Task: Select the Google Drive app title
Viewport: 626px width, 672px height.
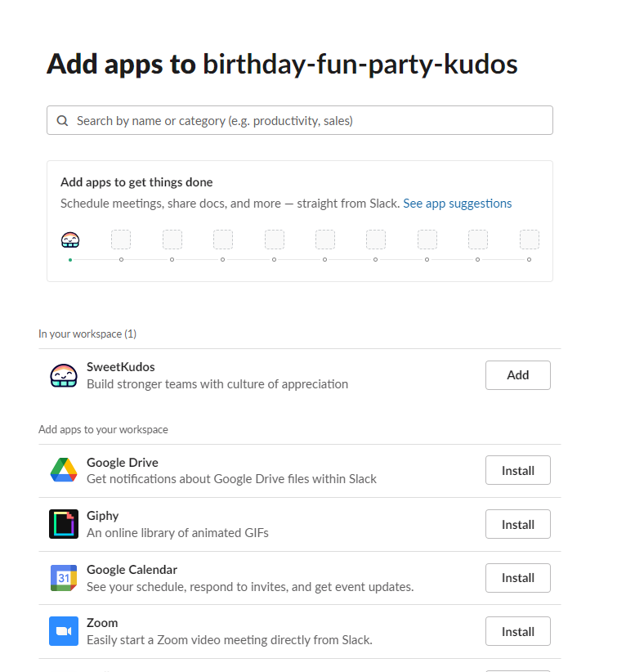Action: [x=123, y=463]
